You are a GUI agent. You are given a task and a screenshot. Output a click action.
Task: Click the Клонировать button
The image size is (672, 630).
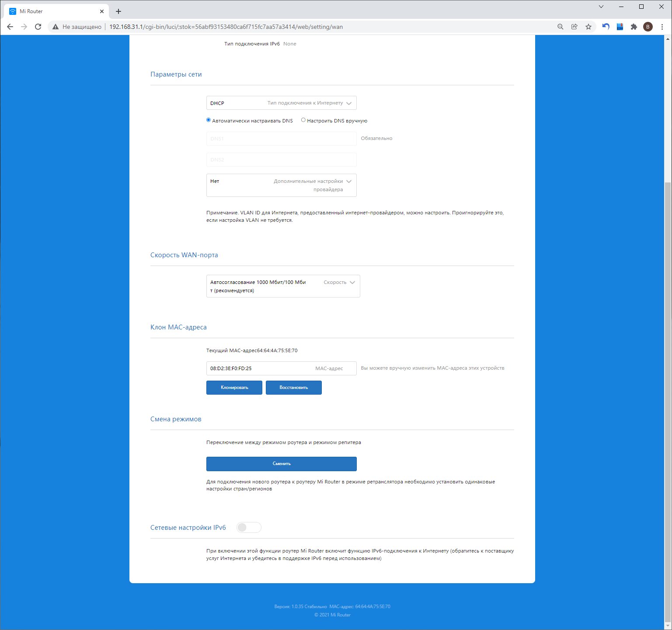click(234, 388)
